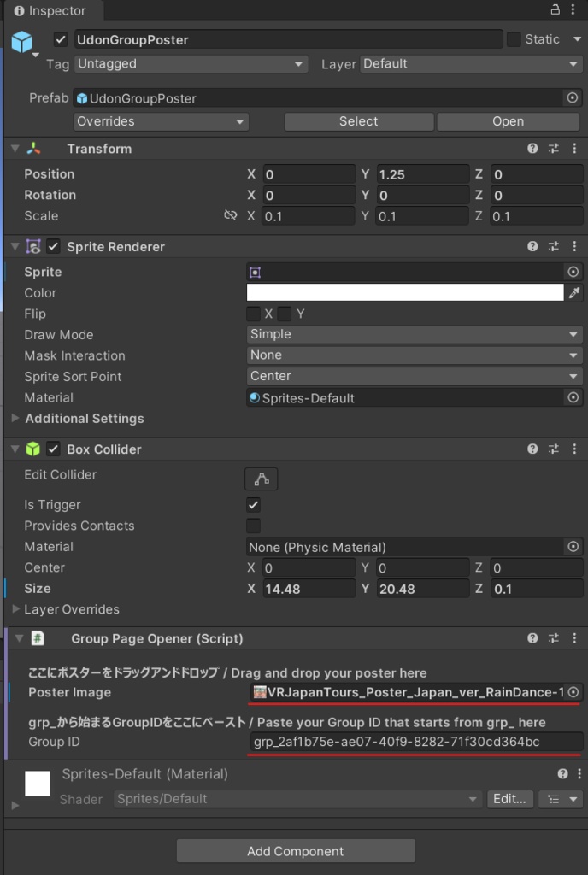
Task: Open the Inspector tab options menu
Action: click(x=573, y=9)
